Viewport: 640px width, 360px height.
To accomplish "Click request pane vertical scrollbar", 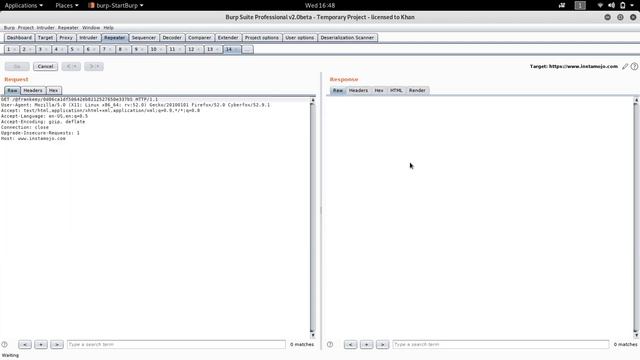I will [313, 217].
